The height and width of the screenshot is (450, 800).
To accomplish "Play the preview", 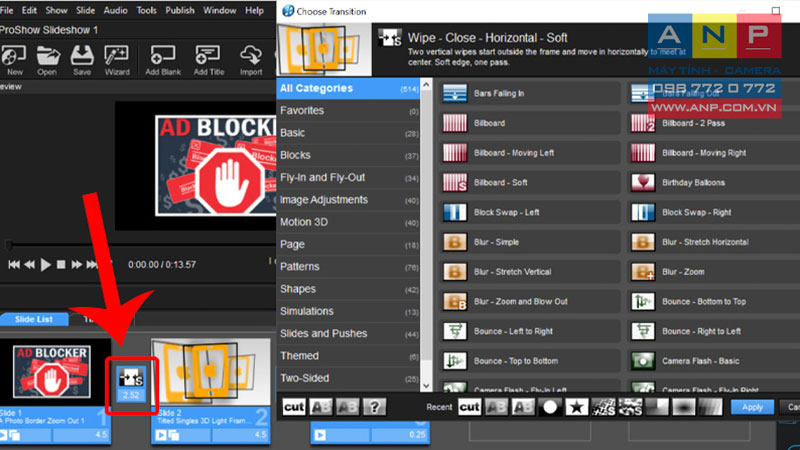I will [45, 264].
